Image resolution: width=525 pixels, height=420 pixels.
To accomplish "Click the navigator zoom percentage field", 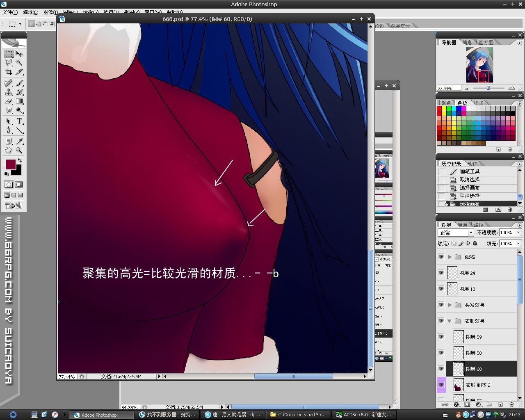I will 450,88.
